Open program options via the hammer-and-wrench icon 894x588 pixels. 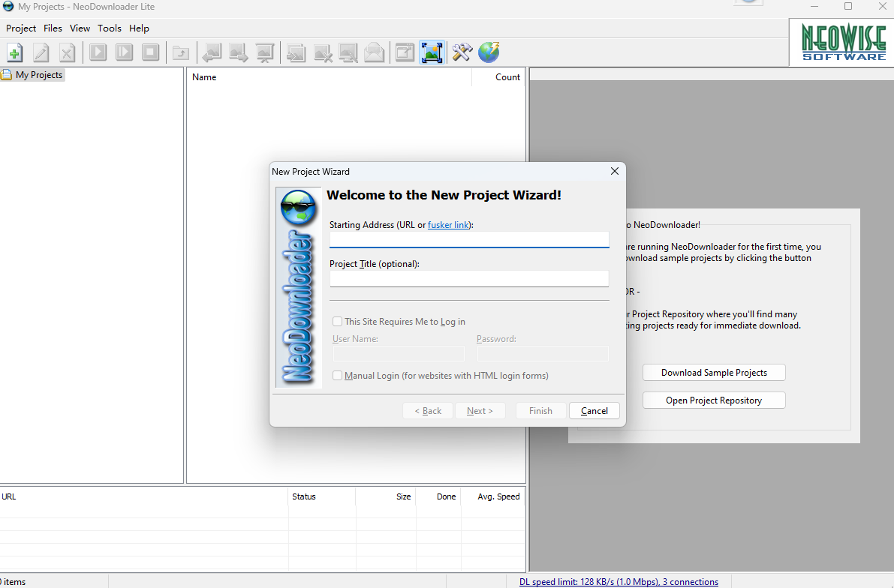click(461, 52)
